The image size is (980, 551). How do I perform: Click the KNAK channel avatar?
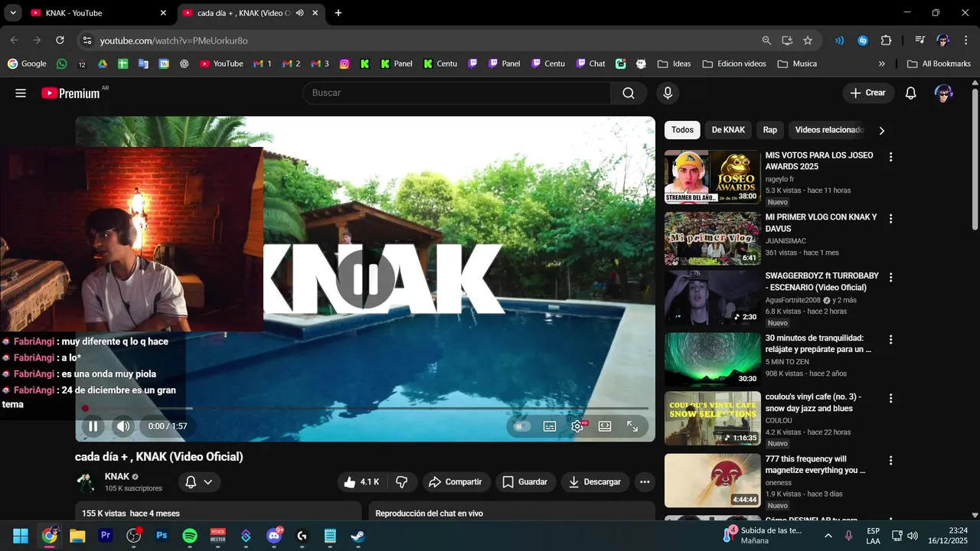(86, 482)
